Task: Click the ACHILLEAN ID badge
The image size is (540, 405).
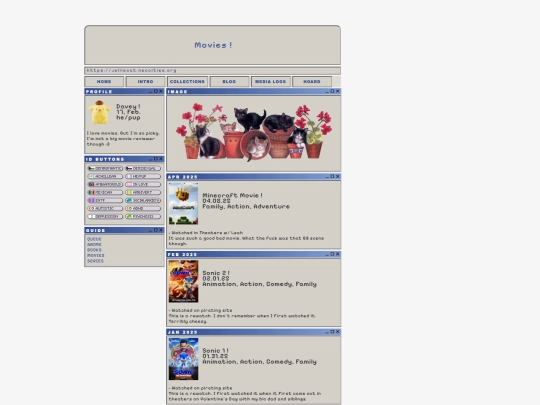Action: [x=105, y=176]
